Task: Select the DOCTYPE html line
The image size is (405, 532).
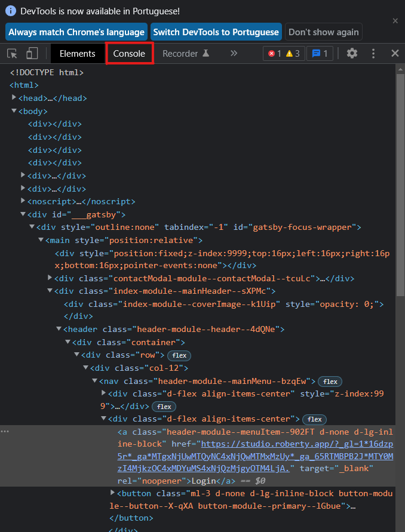Action: click(47, 72)
